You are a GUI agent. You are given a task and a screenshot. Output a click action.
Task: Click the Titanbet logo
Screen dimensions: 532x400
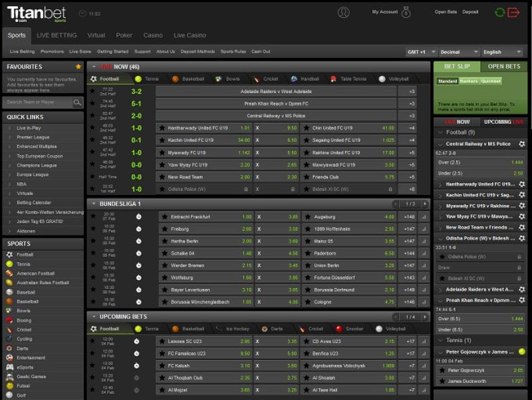37,14
